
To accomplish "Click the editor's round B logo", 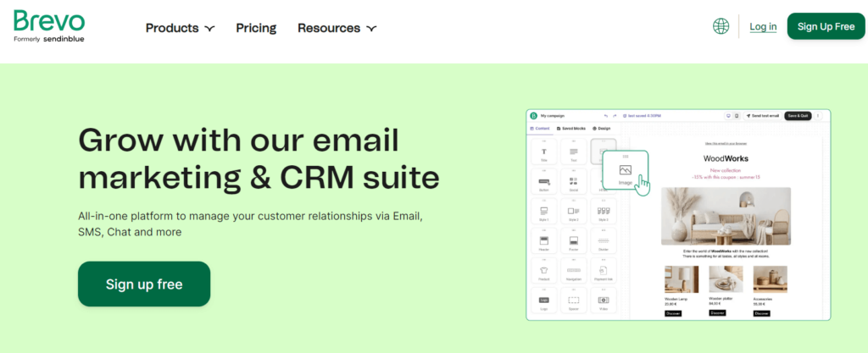I will (534, 116).
